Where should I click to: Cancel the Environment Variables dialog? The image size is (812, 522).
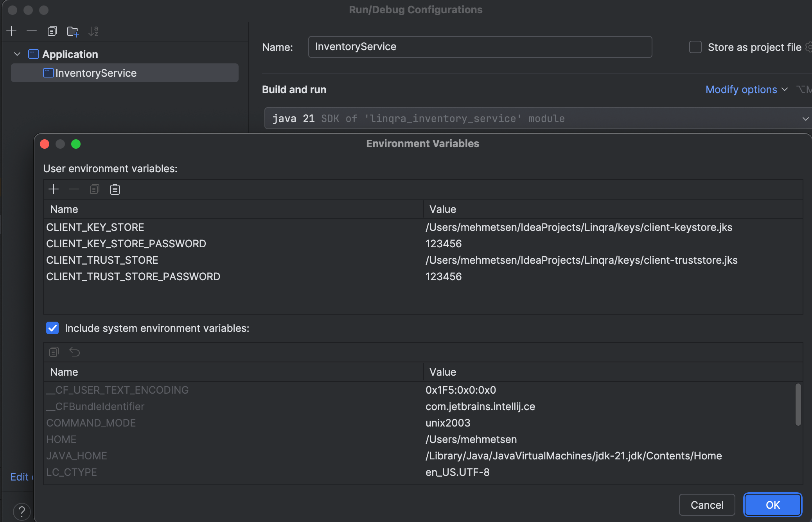tap(707, 505)
